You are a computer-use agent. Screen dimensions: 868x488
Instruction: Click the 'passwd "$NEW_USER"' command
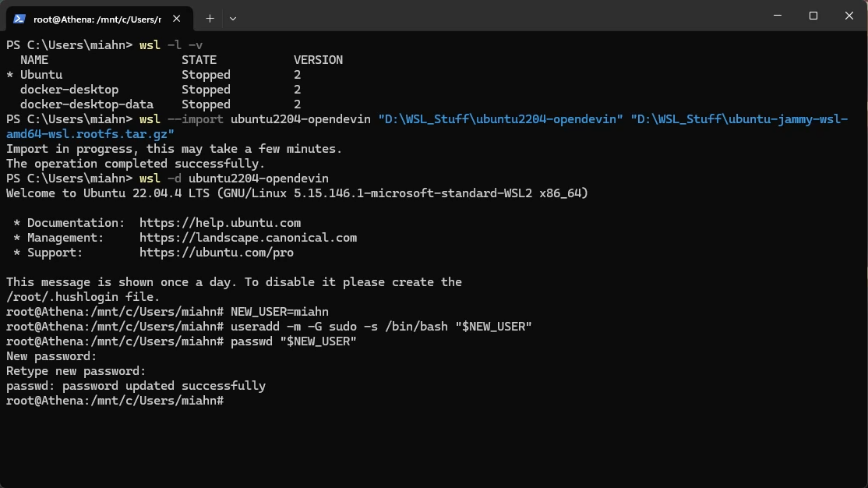tap(294, 341)
